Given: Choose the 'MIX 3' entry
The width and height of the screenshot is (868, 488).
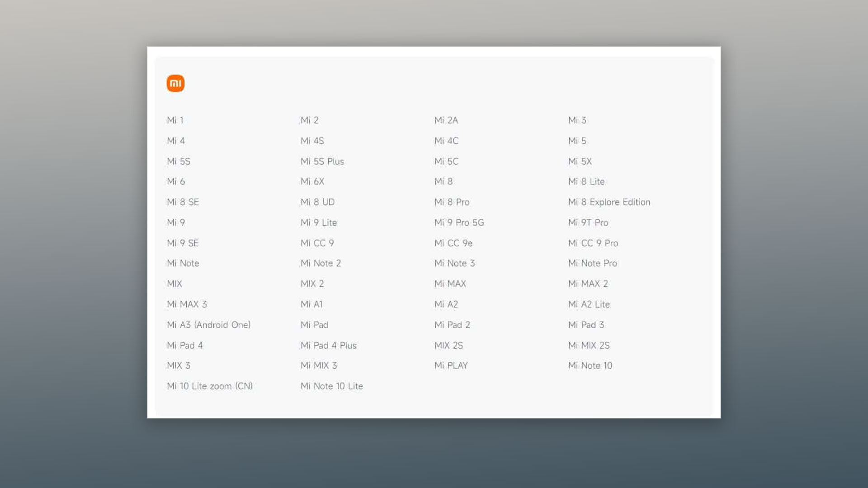Looking at the screenshot, I should tap(179, 366).
